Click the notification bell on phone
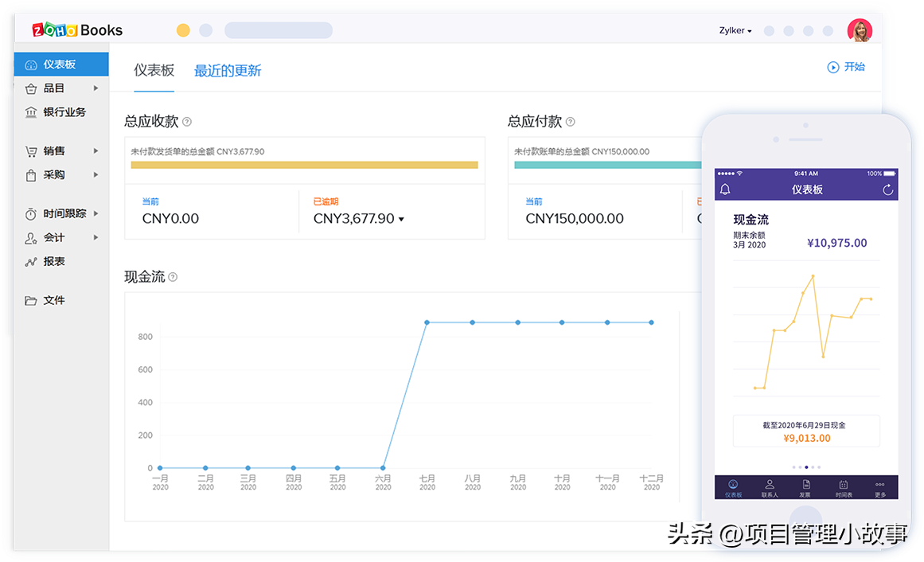The image size is (924, 562). pos(725,189)
